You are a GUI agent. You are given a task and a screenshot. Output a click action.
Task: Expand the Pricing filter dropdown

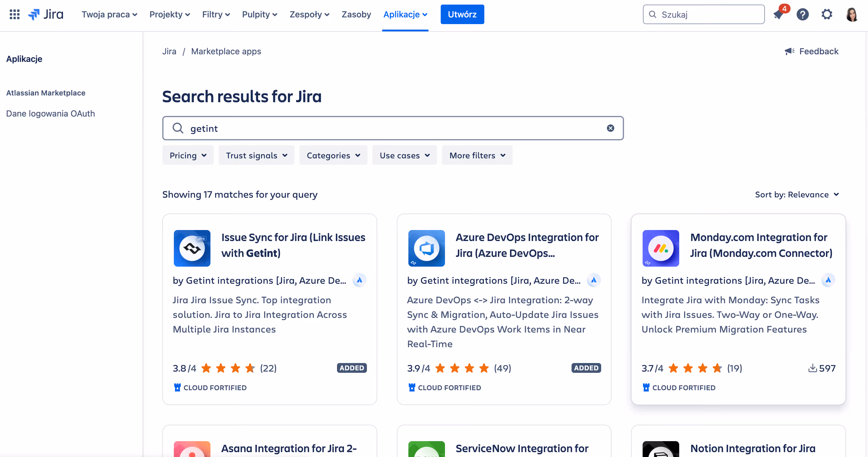[x=188, y=155]
